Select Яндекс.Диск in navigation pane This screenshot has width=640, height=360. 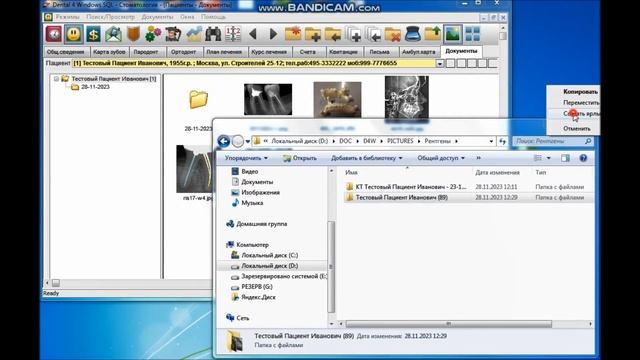point(258,297)
